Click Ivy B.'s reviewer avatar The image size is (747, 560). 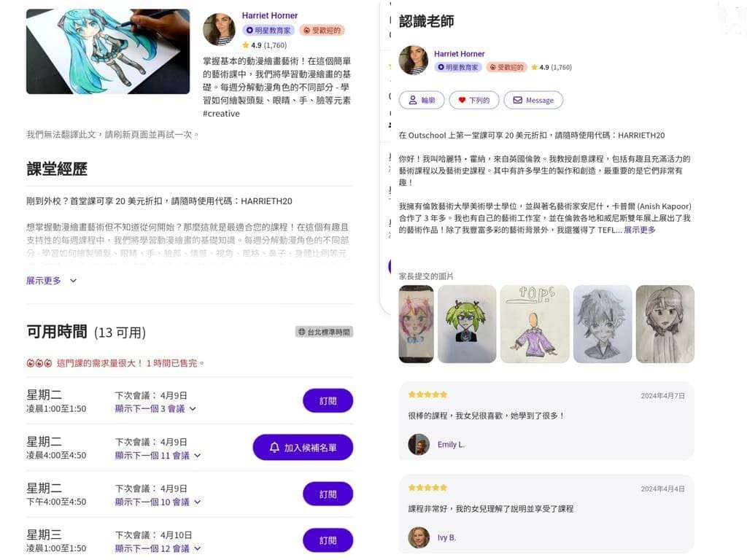(419, 537)
